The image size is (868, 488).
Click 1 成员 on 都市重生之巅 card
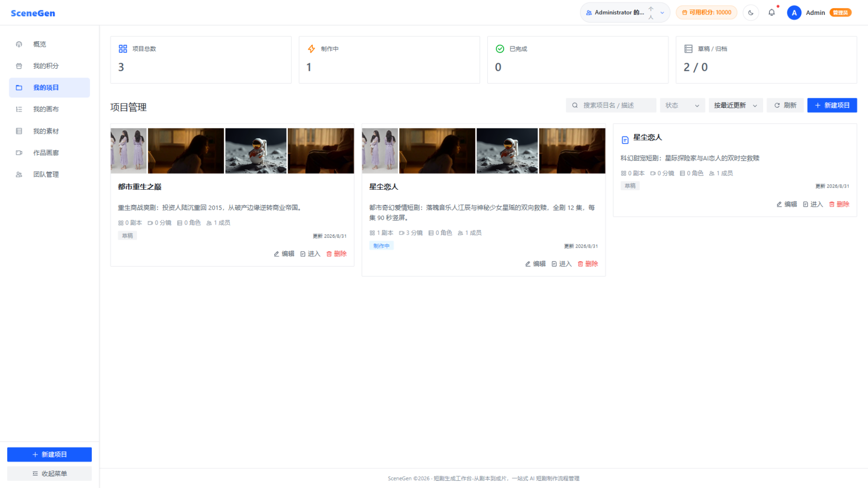218,223
